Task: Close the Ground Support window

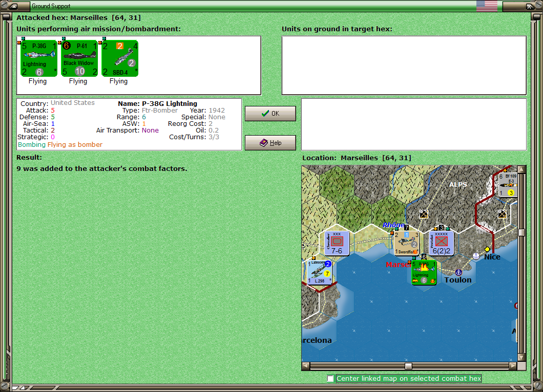Action: pos(530,6)
